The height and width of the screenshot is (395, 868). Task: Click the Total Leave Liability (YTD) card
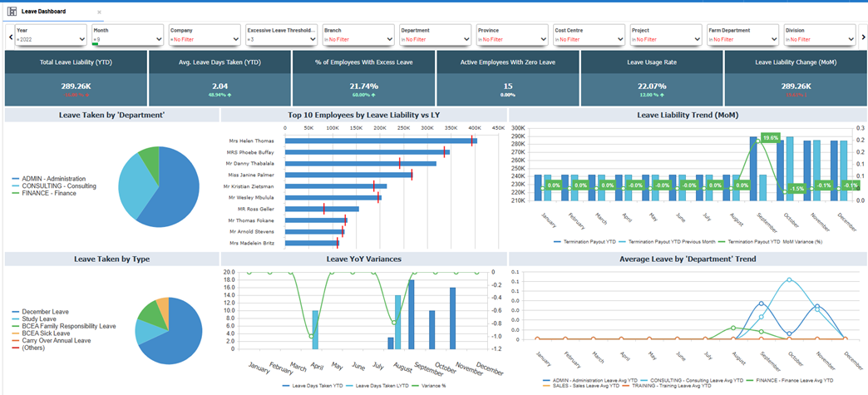tap(76, 78)
